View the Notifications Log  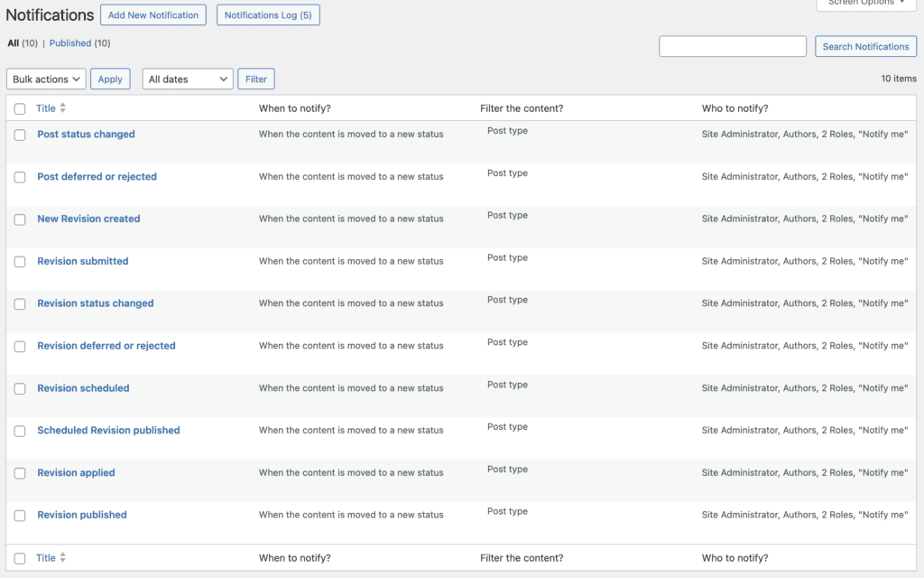click(268, 14)
